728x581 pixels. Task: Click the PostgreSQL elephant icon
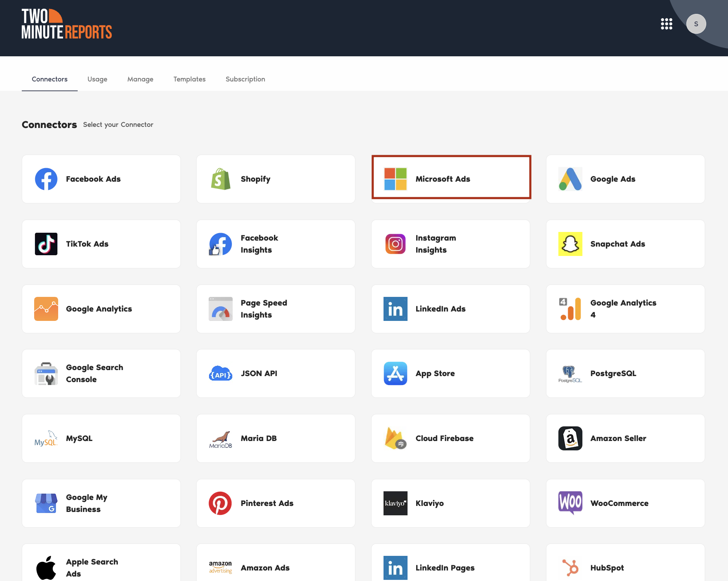click(570, 374)
